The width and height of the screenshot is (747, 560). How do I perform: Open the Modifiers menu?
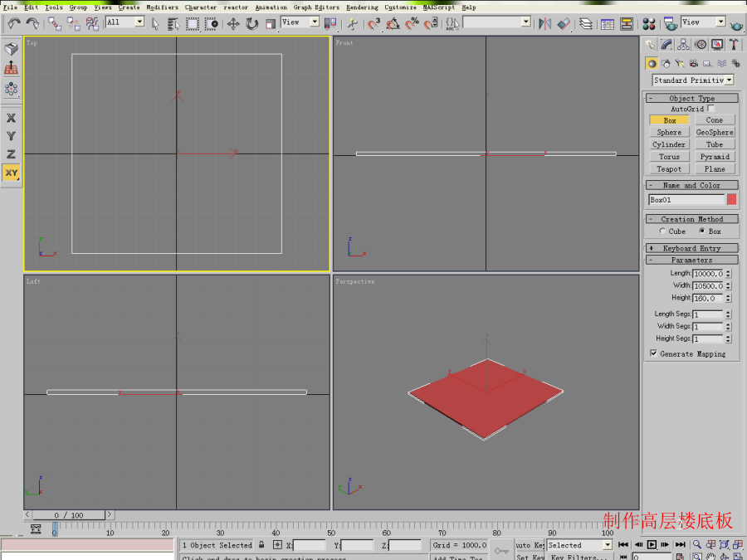coord(162,7)
